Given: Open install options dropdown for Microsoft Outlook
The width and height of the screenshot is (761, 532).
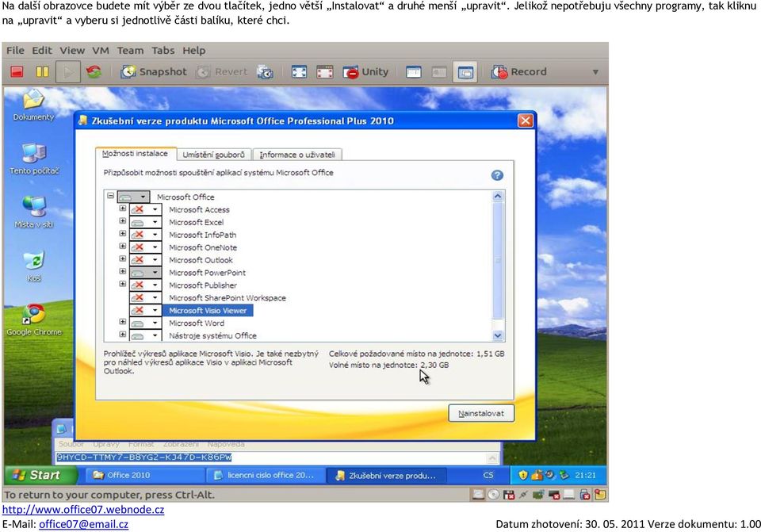Looking at the screenshot, I should (146, 260).
